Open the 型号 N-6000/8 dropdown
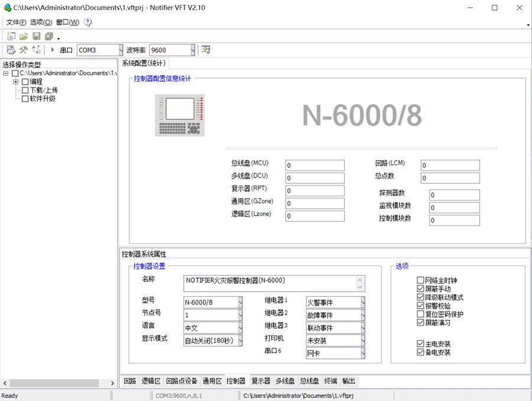 (240, 302)
